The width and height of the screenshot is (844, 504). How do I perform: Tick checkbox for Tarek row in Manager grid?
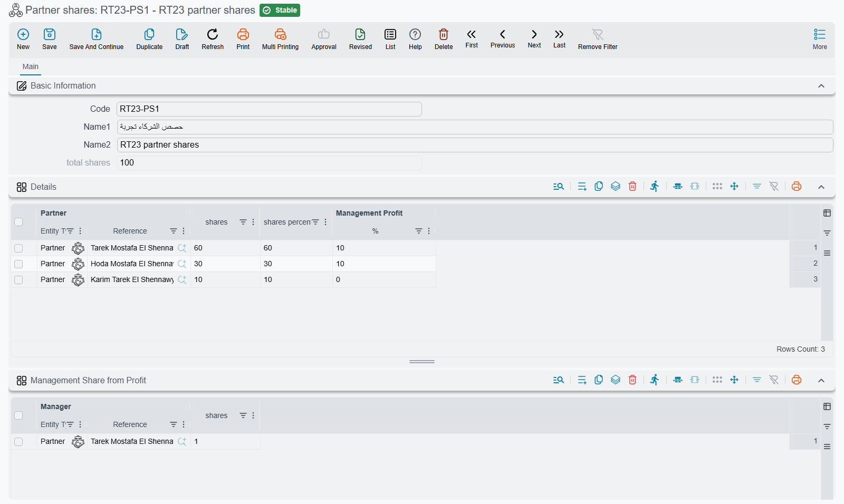(18, 442)
